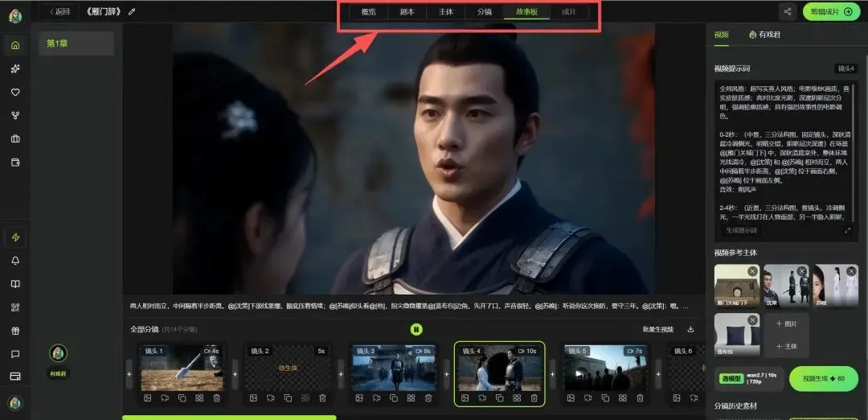Select the 故事板 tab
This screenshot has width=868, height=420.
coord(526,11)
